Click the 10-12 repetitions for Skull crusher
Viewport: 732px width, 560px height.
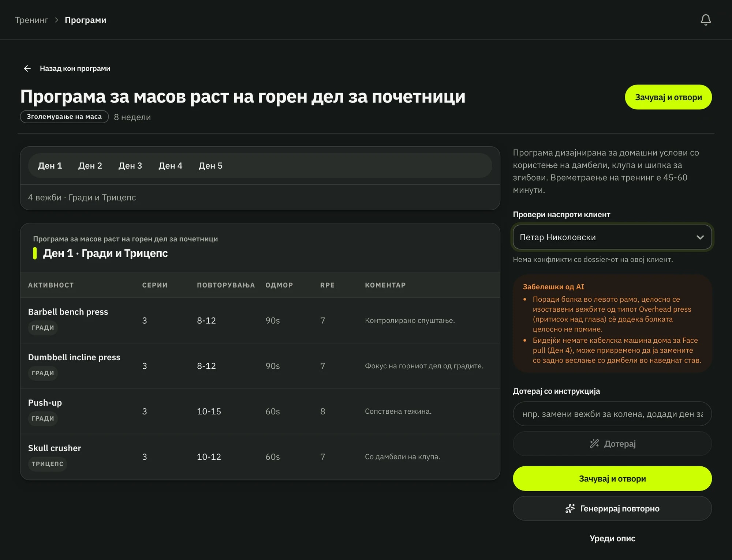pyautogui.click(x=209, y=457)
